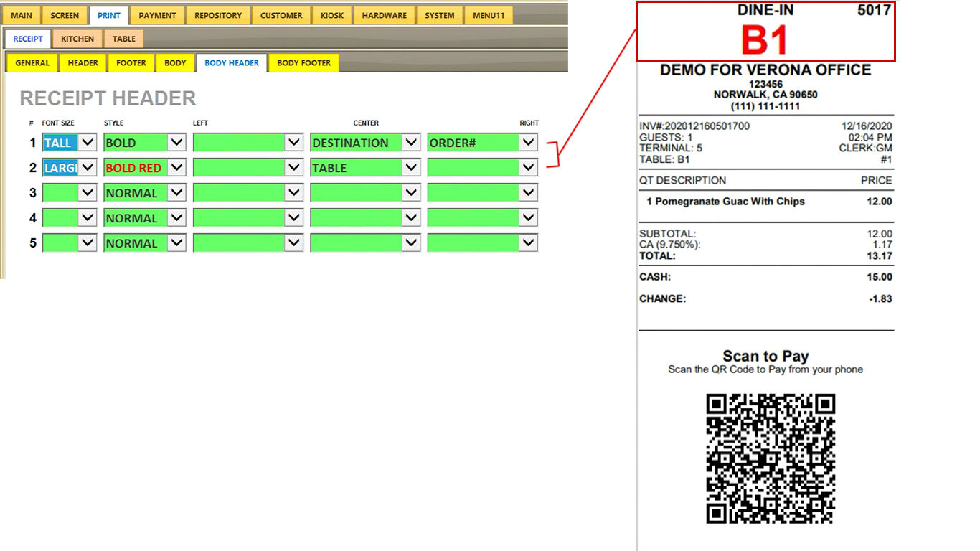
Task: Open the TABLE sub-tab
Action: [x=124, y=39]
